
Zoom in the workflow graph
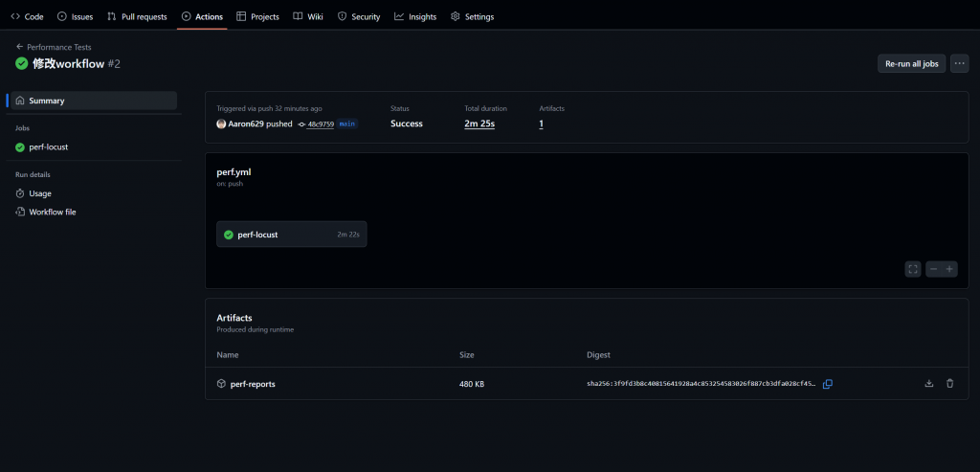coord(949,269)
